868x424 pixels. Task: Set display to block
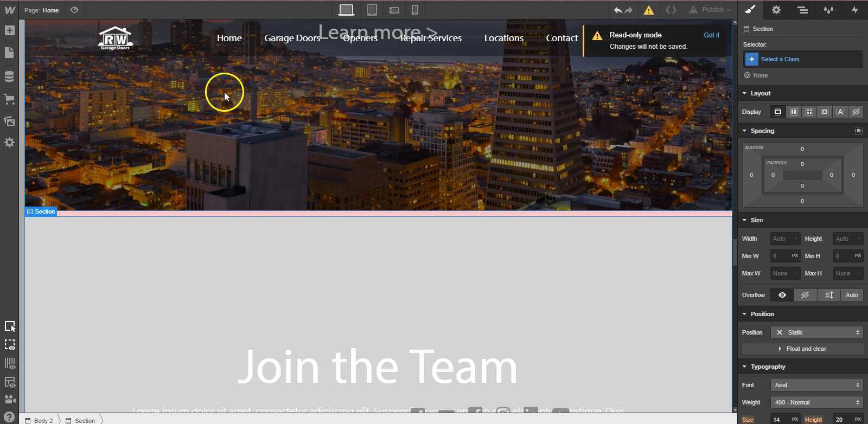pyautogui.click(x=778, y=112)
